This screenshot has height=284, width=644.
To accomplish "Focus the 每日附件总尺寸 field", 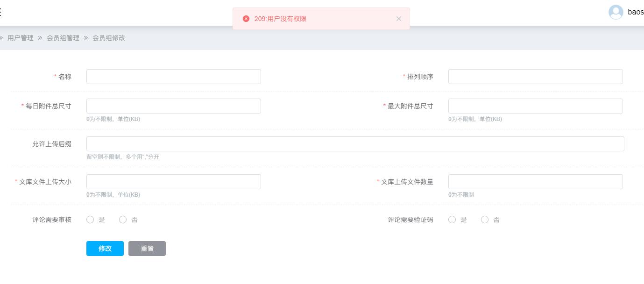I will click(173, 106).
